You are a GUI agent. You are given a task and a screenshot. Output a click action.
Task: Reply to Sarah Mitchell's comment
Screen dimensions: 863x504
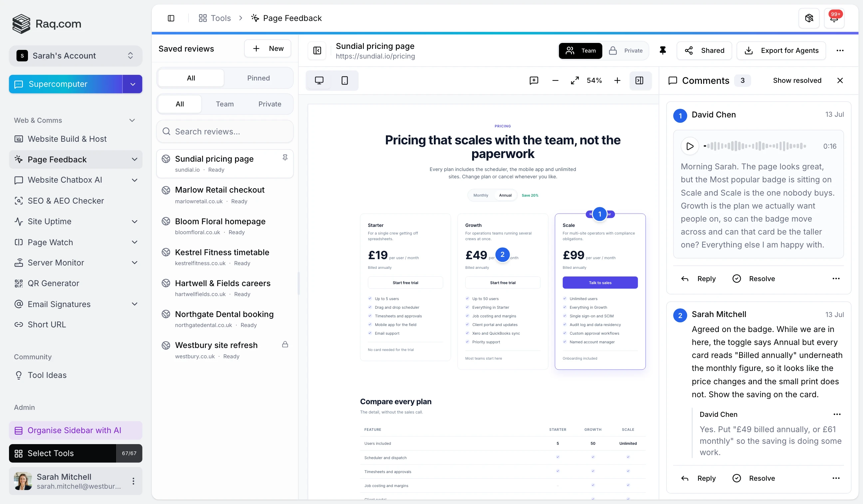(698, 478)
